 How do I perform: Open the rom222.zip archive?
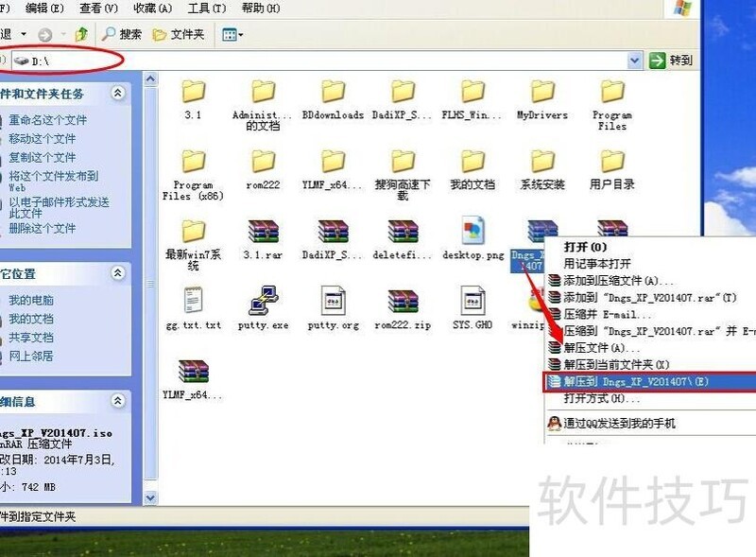pos(403,303)
